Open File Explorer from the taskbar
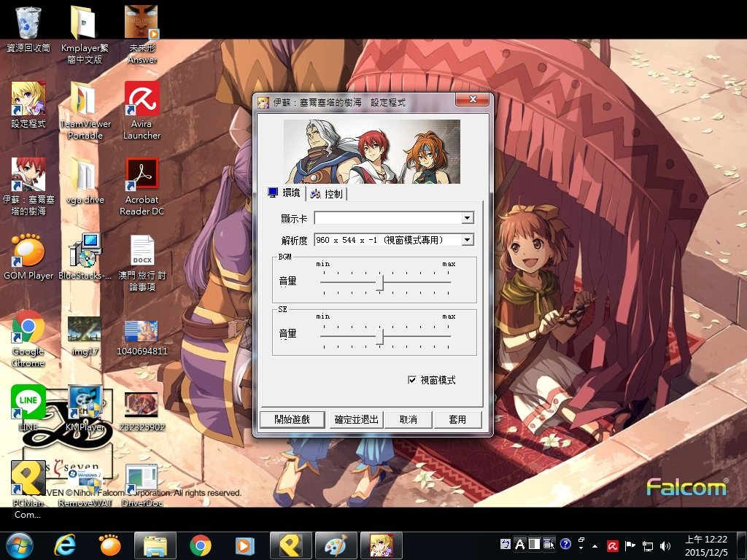 pyautogui.click(x=155, y=545)
